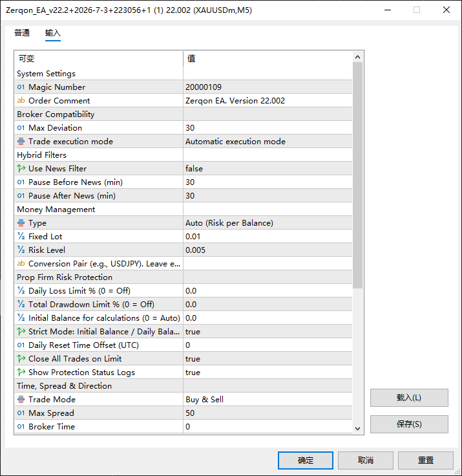Image resolution: width=462 pixels, height=476 pixels.
Task: Click the empty Conversion Pair value cell
Action: [268, 263]
